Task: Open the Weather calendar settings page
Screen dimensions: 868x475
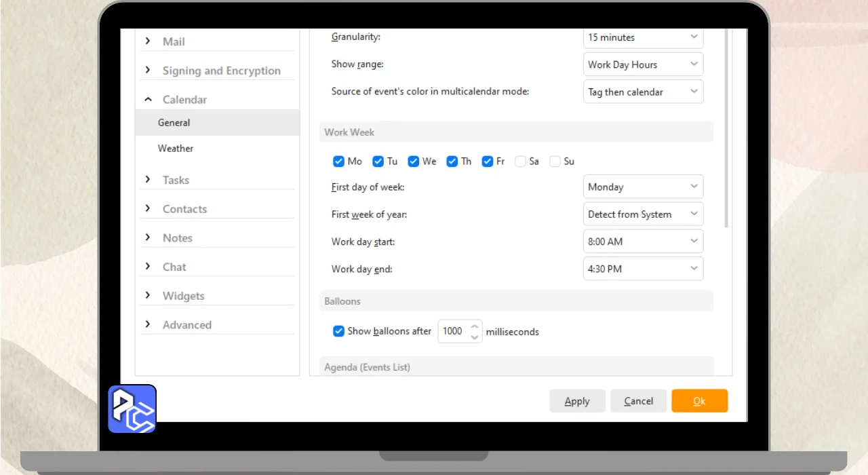Action: [176, 148]
